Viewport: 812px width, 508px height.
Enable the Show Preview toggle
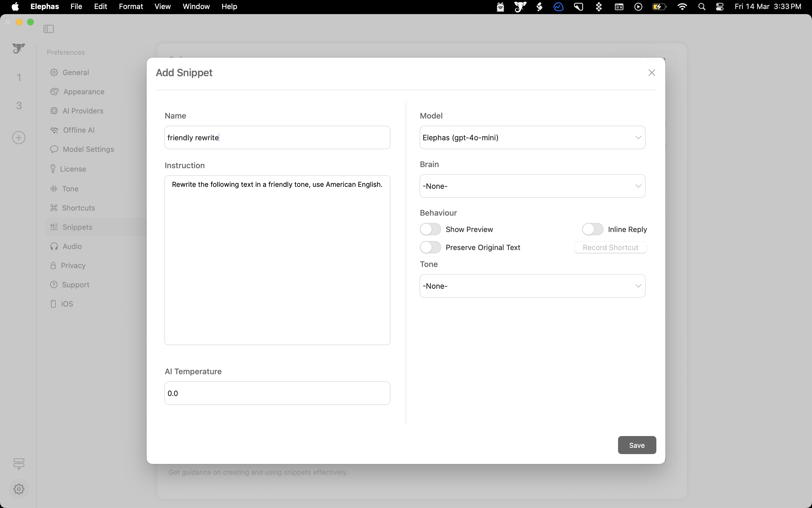tap(430, 229)
